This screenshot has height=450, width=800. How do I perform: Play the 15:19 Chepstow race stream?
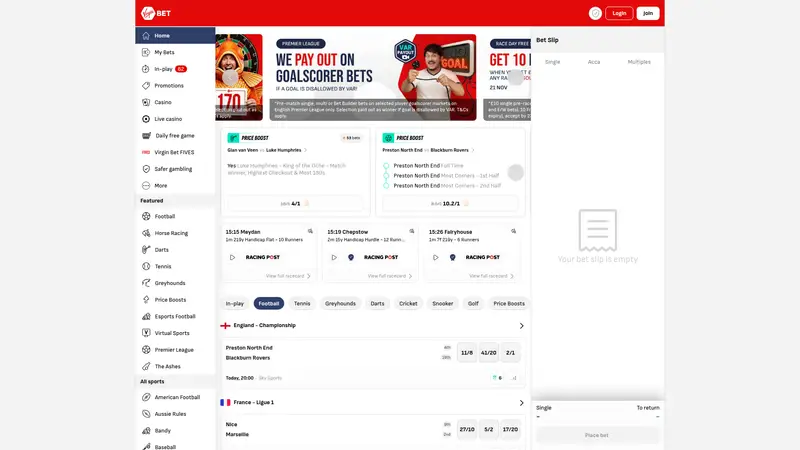334,258
